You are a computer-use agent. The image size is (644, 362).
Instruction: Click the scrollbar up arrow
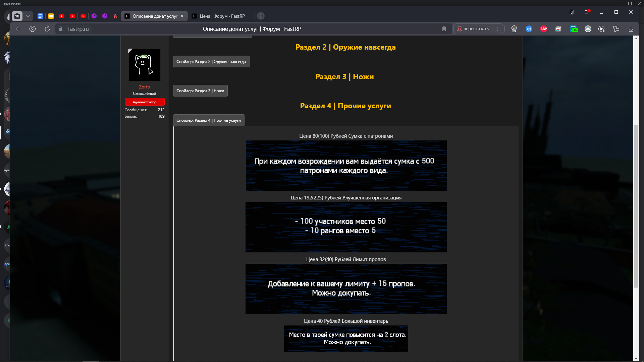(636, 38)
